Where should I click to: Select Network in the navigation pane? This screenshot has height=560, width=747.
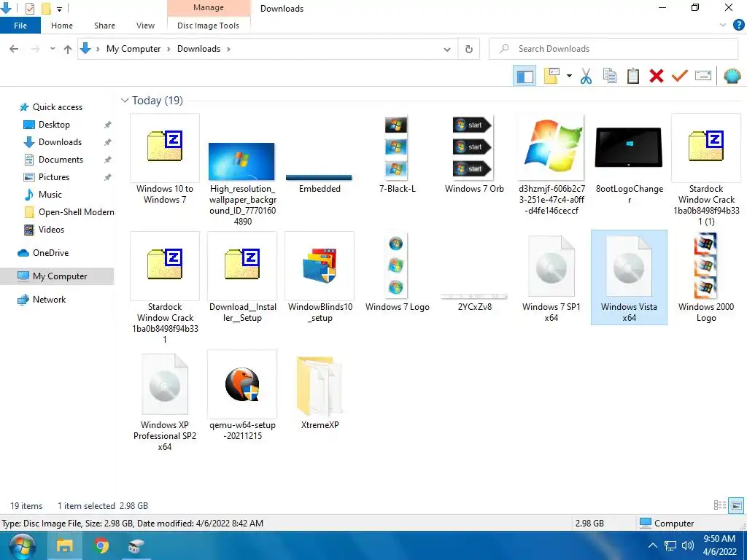pos(49,300)
